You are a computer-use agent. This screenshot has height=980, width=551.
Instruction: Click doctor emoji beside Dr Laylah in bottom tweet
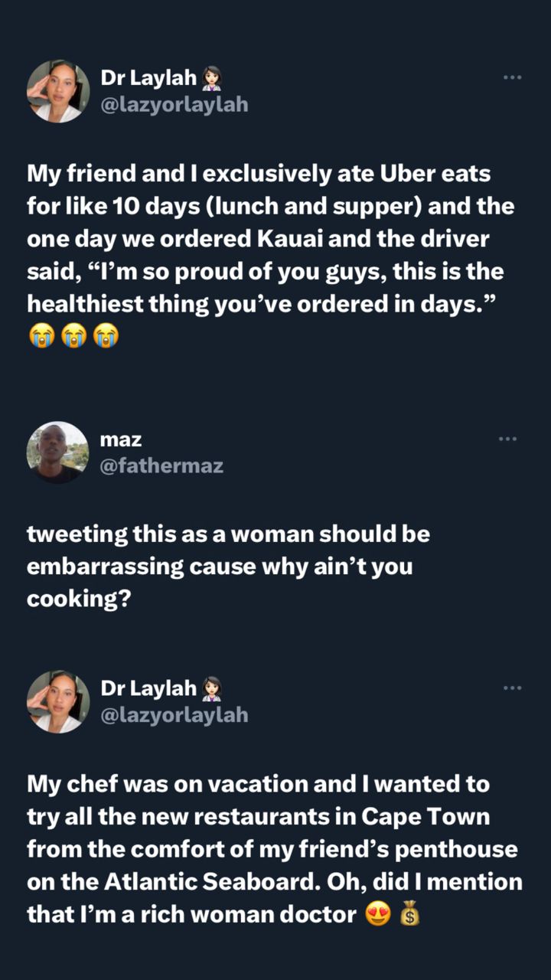click(212, 689)
